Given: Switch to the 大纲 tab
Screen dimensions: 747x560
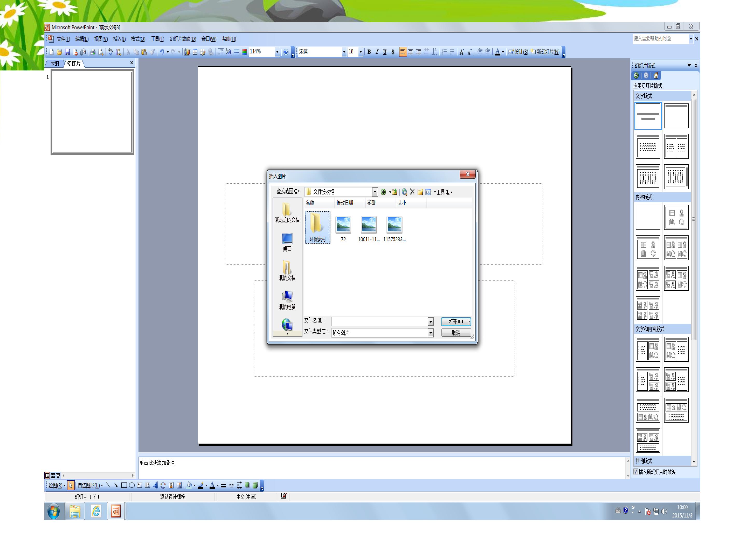Looking at the screenshot, I should (x=55, y=64).
